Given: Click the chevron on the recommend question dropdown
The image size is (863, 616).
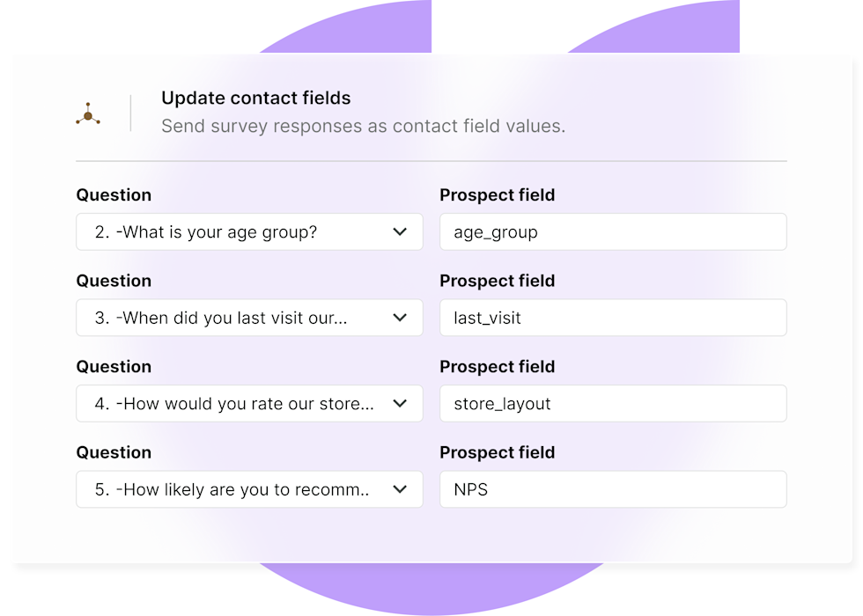Looking at the screenshot, I should coord(399,489).
